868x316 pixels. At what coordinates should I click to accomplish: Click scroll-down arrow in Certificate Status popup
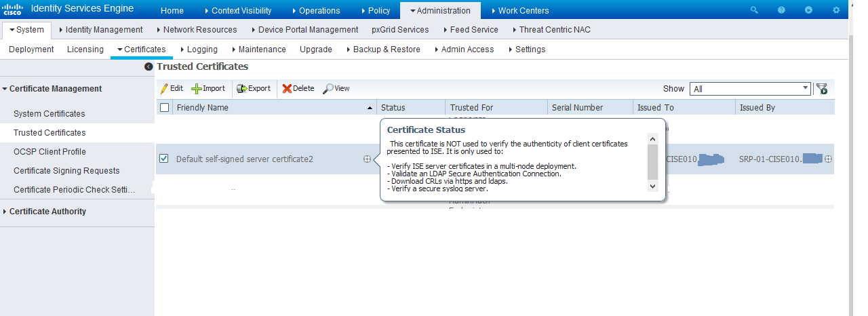(x=653, y=186)
